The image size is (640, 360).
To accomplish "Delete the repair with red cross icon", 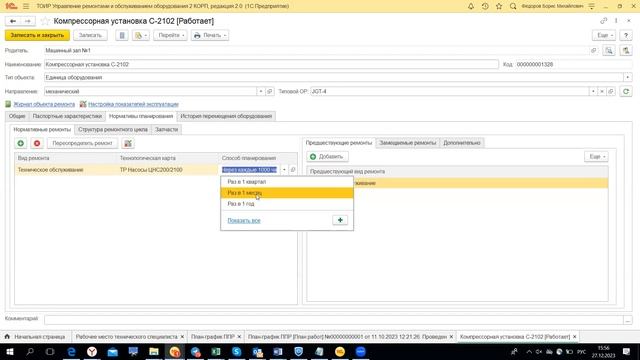I will [x=37, y=143].
